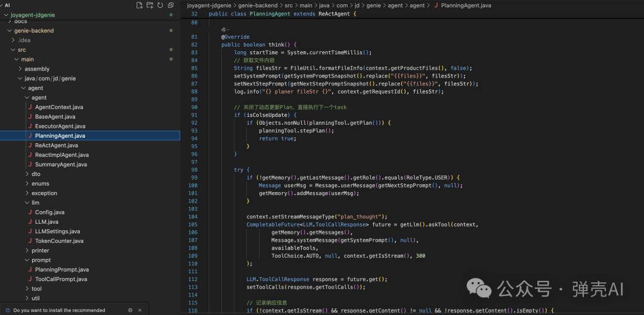Screen dimensions: 644x315
Task: Click the Java icon beside ExecutorAgent.java
Action: click(x=30, y=126)
